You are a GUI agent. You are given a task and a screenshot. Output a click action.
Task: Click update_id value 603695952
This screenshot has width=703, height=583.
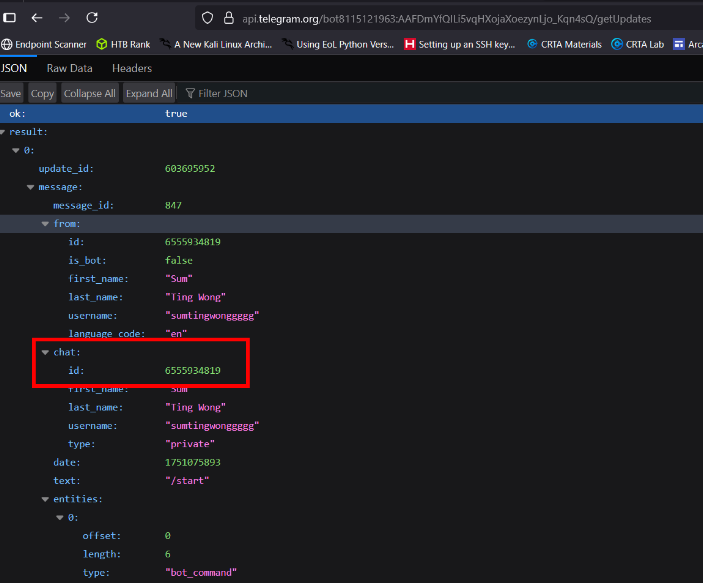coord(190,169)
